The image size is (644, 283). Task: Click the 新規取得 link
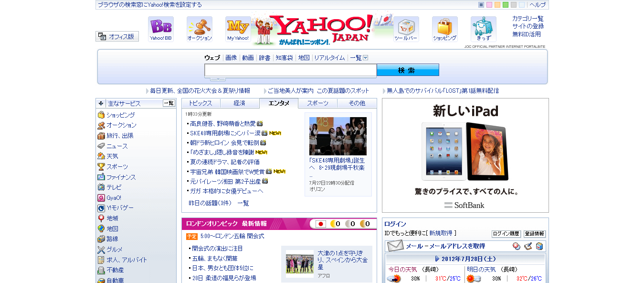pyautogui.click(x=441, y=233)
